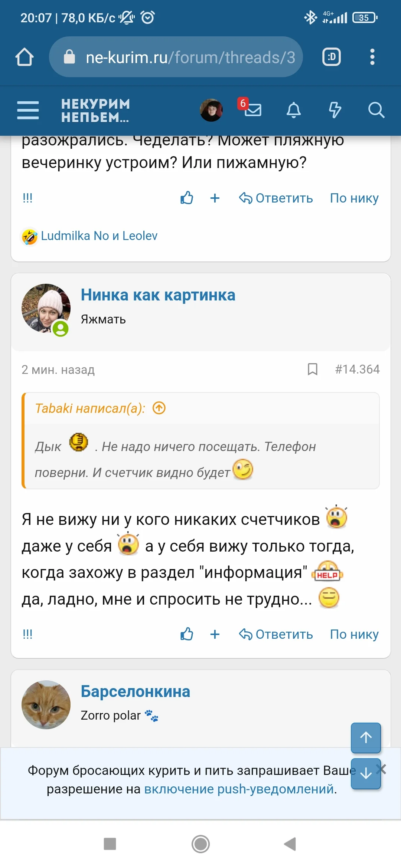
Task: Add Нинка's post to multi-quote with plus
Action: pos(215,634)
